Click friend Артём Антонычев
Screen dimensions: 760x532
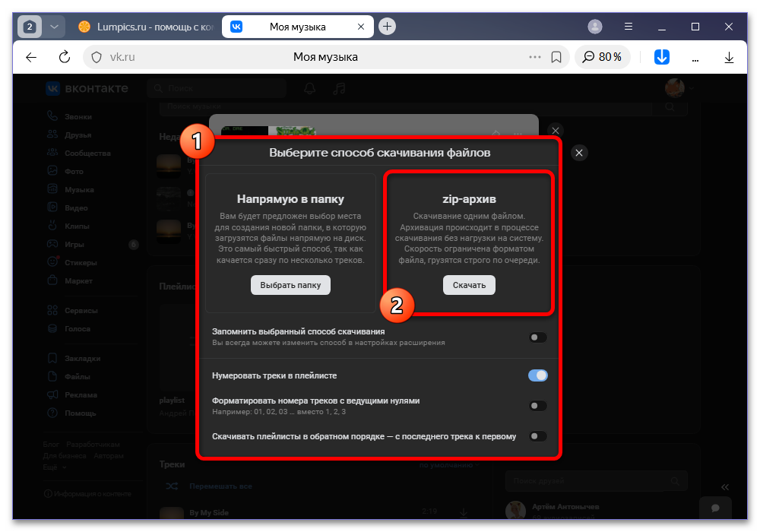[x=565, y=507]
